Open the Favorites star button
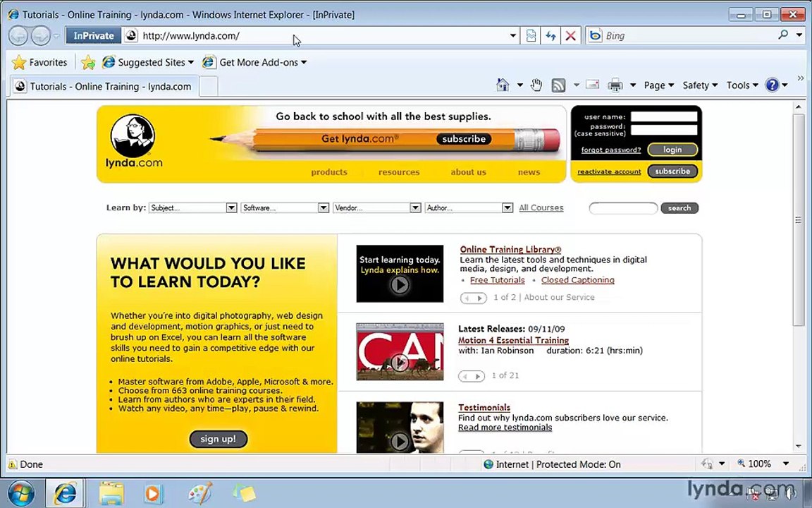The height and width of the screenshot is (508, 812). (x=40, y=62)
